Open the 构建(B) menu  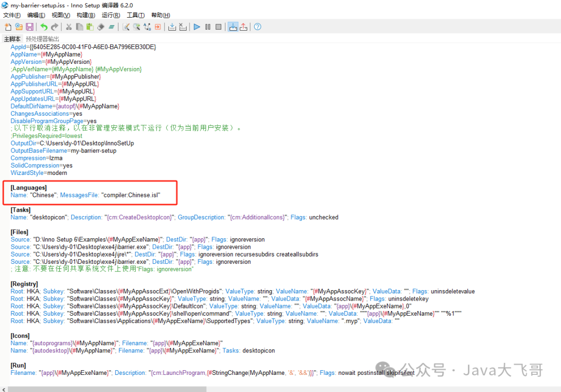pyautogui.click(x=86, y=15)
